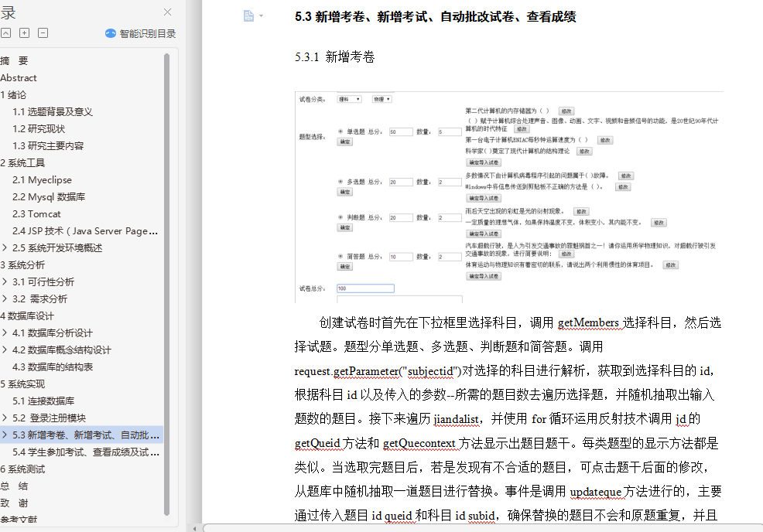Expand the 3.1 可行性分析 outline node
The image size is (763, 532).
[5, 282]
